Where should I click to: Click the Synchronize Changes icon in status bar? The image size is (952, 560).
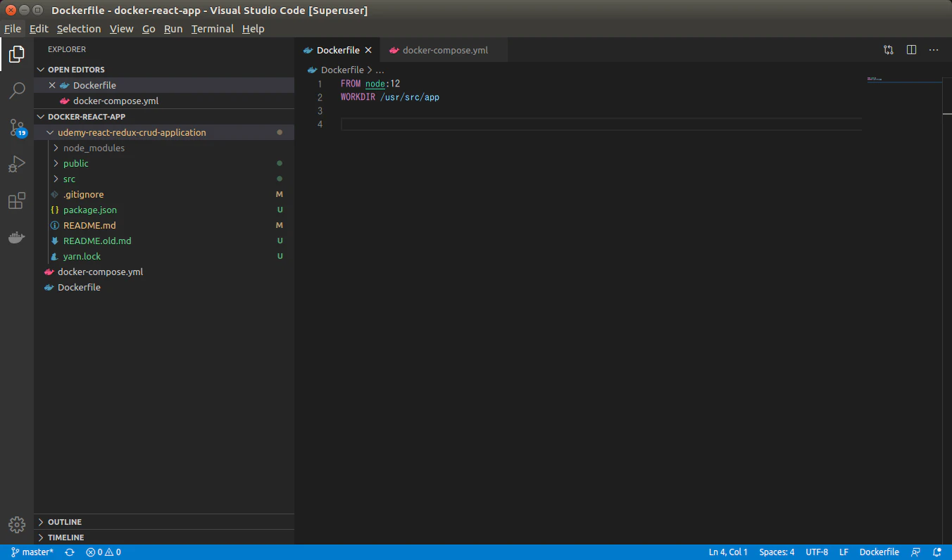[x=70, y=552]
